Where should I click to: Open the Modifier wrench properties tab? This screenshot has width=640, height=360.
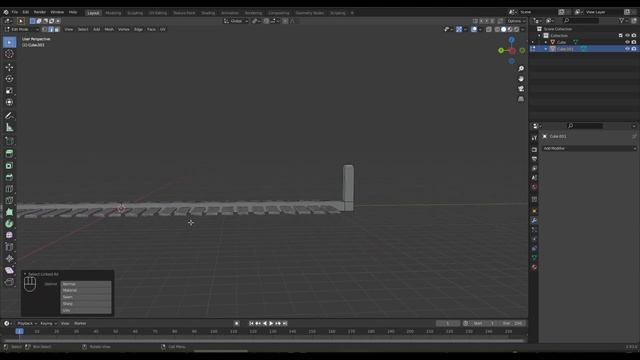tap(534, 220)
